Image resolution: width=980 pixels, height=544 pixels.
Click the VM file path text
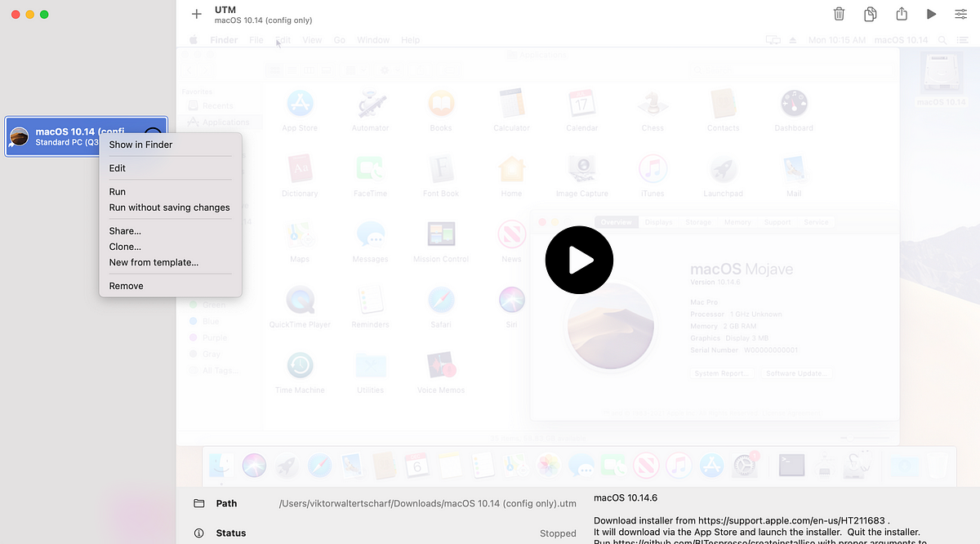[x=427, y=504]
